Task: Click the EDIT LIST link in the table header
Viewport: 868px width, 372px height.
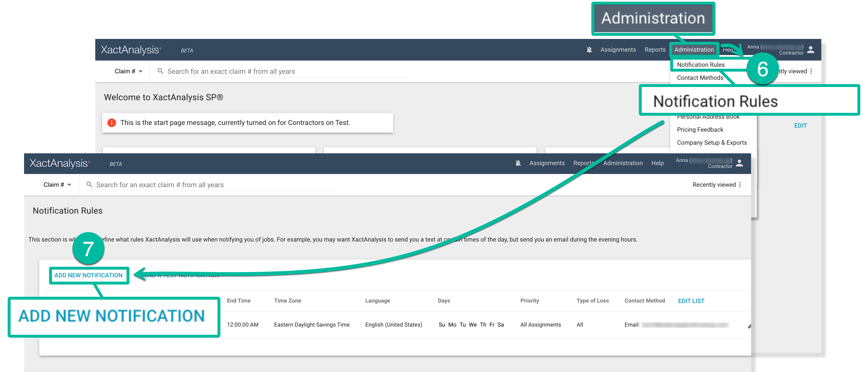Action: (691, 301)
